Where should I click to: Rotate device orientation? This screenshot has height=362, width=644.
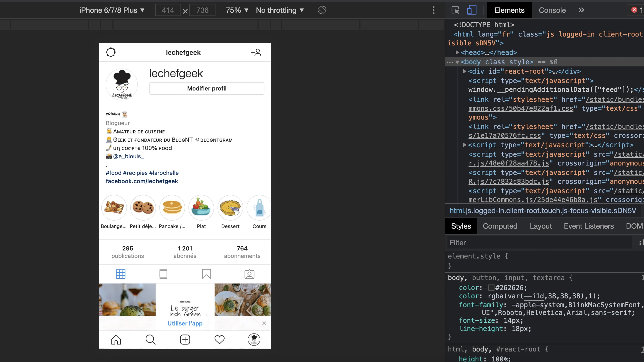pyautogui.click(x=322, y=10)
